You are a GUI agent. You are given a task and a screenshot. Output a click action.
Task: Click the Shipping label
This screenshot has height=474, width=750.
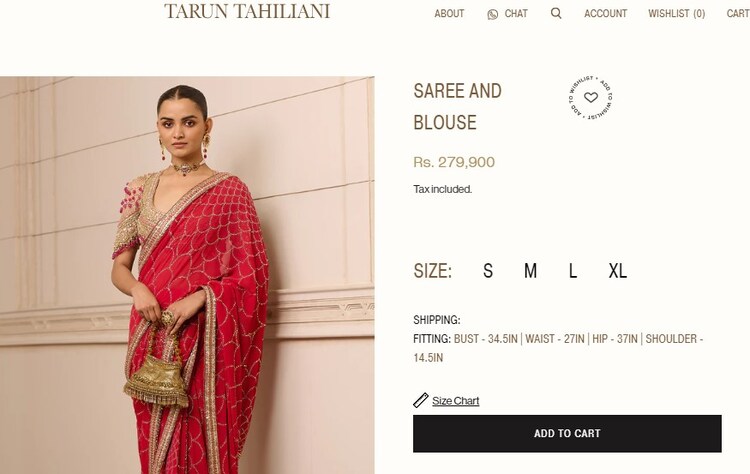[437, 320]
